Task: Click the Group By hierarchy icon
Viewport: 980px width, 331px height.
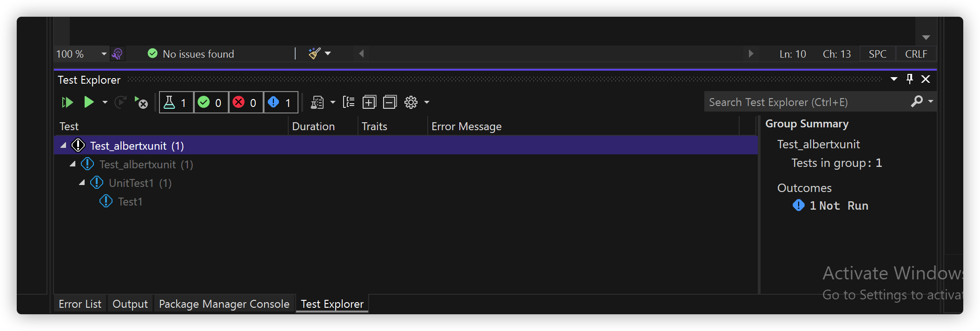Action: point(349,102)
